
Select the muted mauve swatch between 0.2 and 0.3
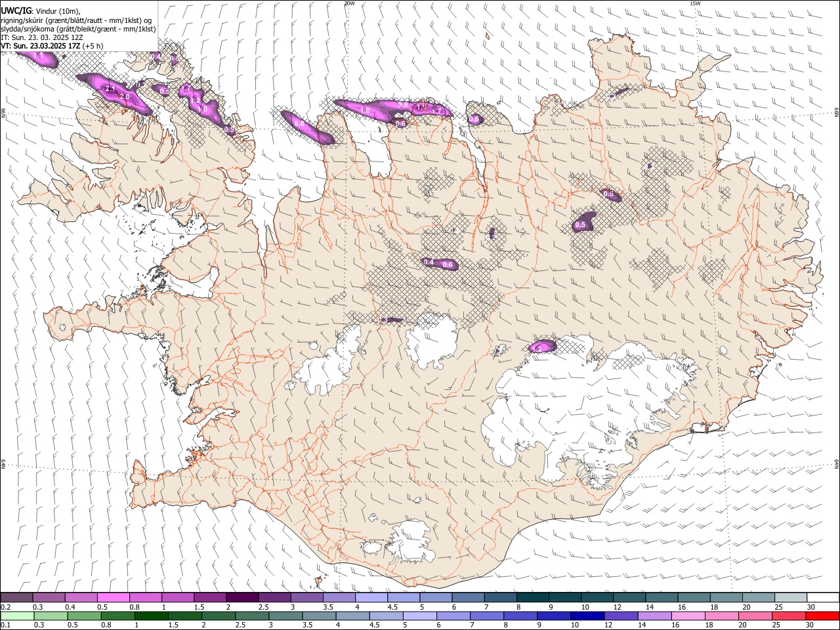[x=17, y=598]
